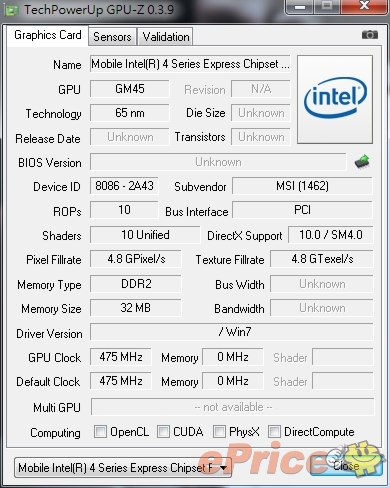Toggle the CUDA checkbox
This screenshot has width=390, height=488.
[x=163, y=432]
